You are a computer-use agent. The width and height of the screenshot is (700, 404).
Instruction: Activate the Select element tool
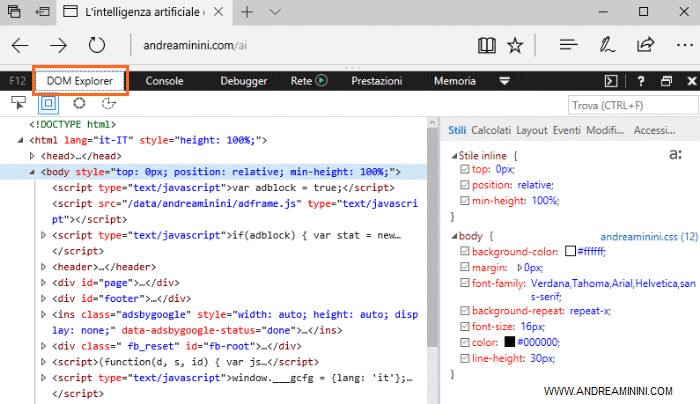[x=19, y=103]
